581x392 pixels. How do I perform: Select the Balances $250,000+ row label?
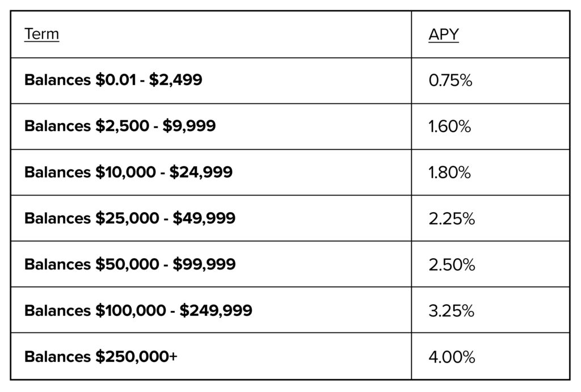[101, 356]
